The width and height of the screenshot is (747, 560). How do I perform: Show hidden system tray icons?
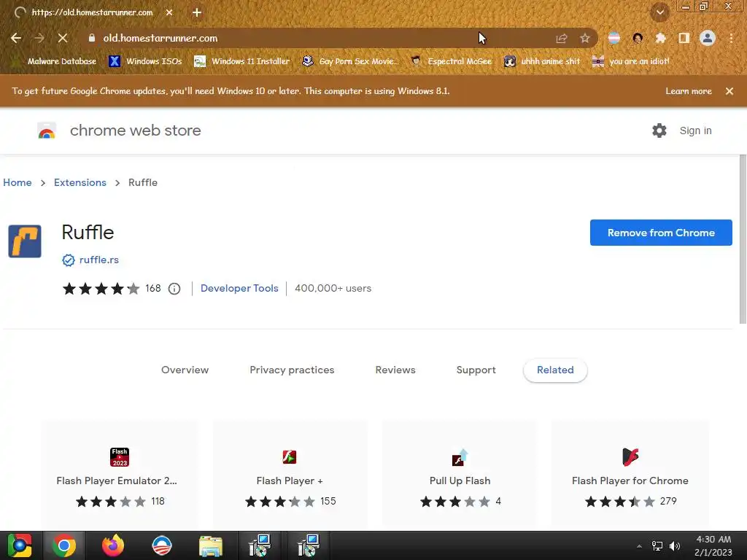639,546
